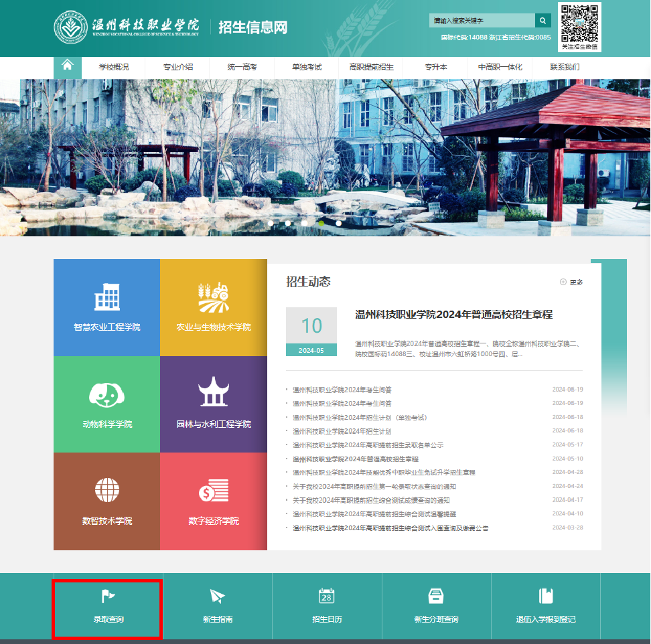Open 新生分班查询 shortcut at bottom
Viewport: 651px width, 644px height.
[x=436, y=607]
